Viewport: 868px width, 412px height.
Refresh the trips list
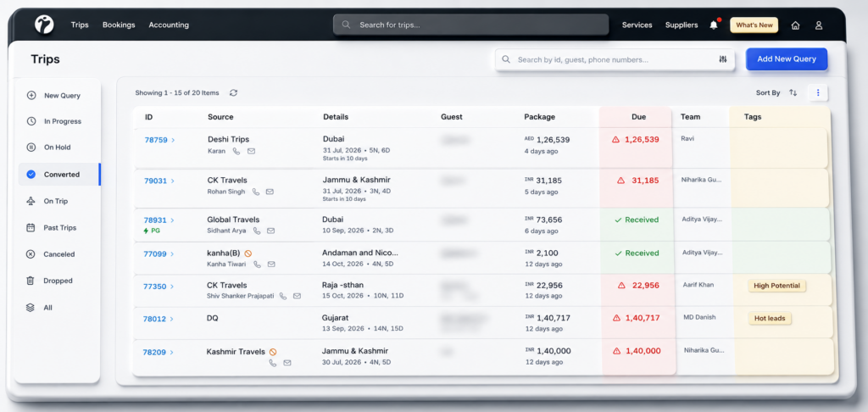tap(234, 93)
